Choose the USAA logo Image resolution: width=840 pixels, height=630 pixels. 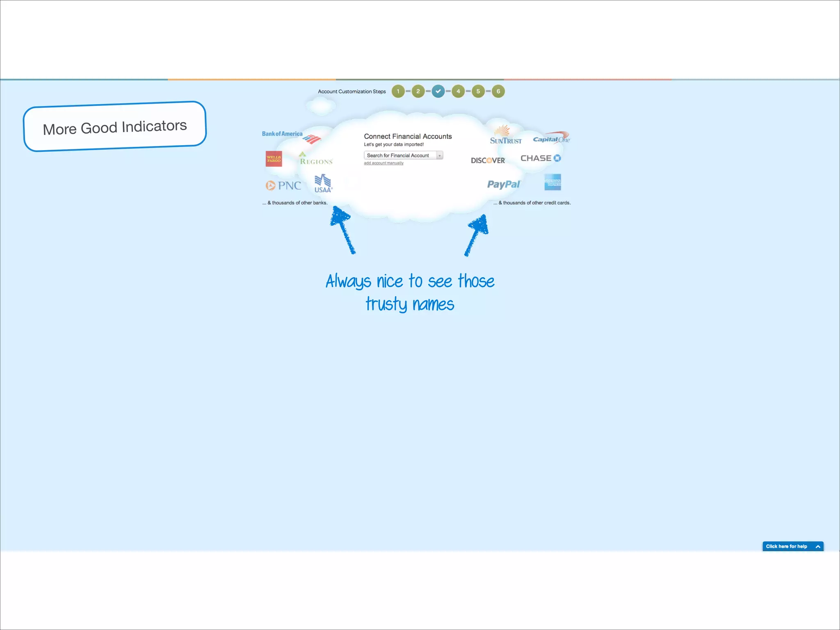pyautogui.click(x=323, y=184)
